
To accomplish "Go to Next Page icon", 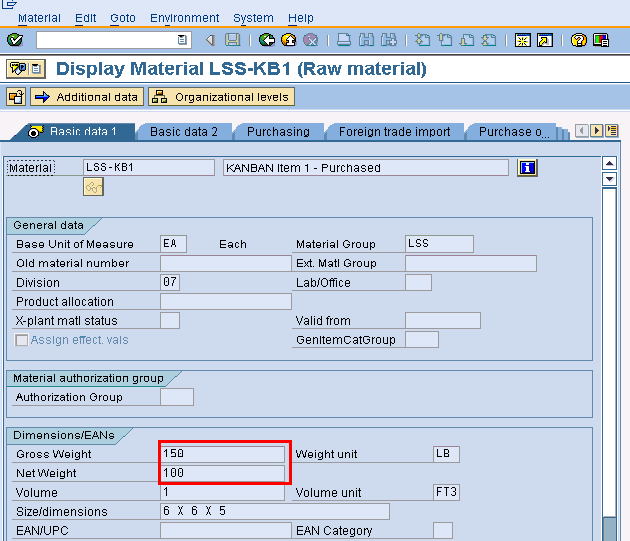I will coord(467,40).
